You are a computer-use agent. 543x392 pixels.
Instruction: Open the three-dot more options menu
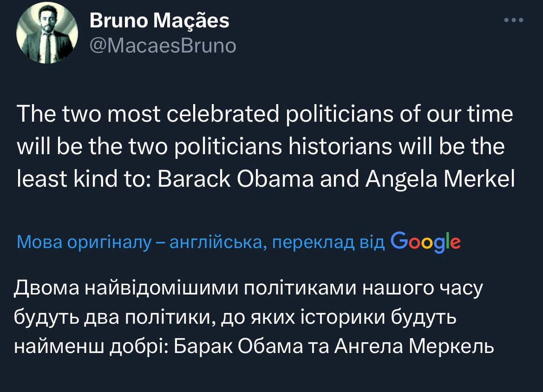[514, 20]
